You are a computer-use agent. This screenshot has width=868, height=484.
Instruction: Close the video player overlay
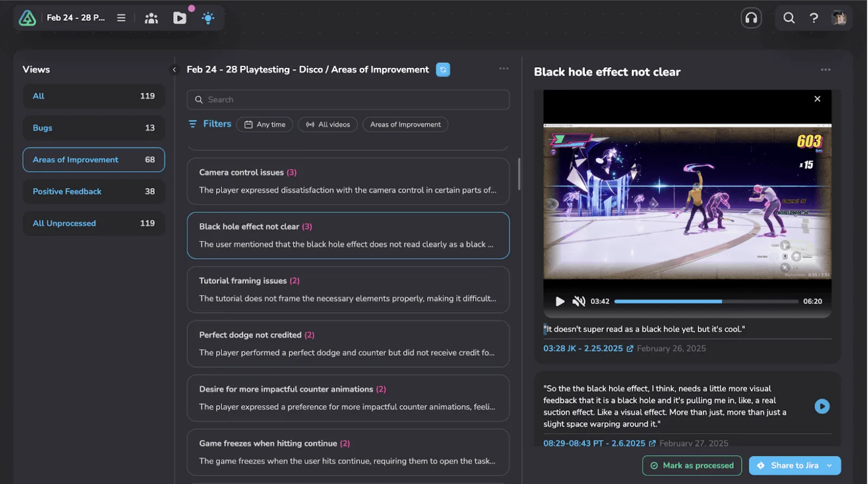[818, 99]
